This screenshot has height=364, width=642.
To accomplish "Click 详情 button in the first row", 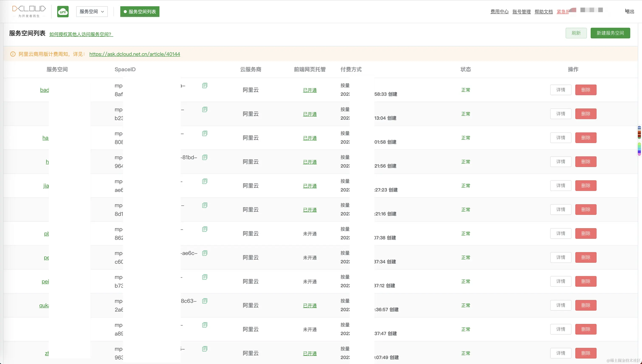I will click(x=560, y=90).
